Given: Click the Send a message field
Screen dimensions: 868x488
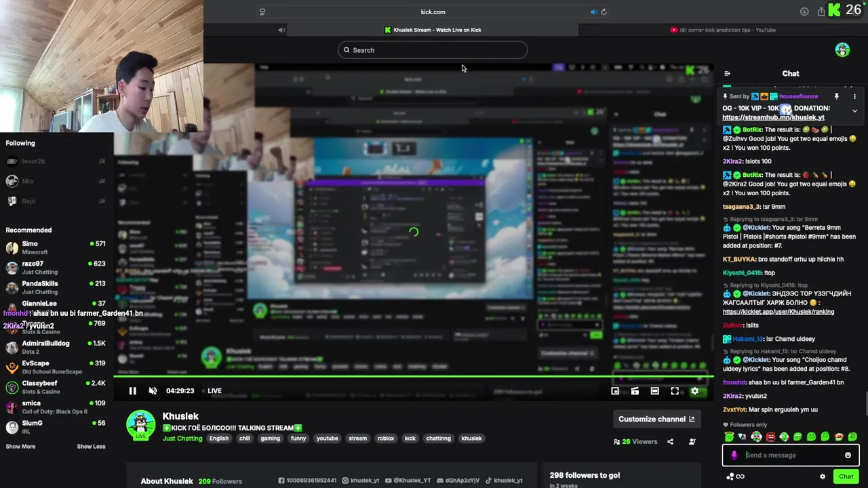Looking at the screenshot, I should pyautogui.click(x=791, y=455).
